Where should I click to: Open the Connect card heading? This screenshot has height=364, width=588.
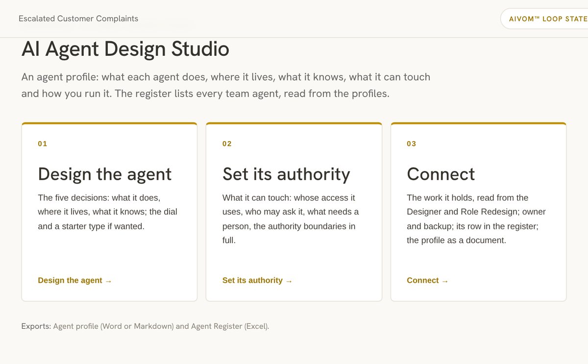coord(441,174)
